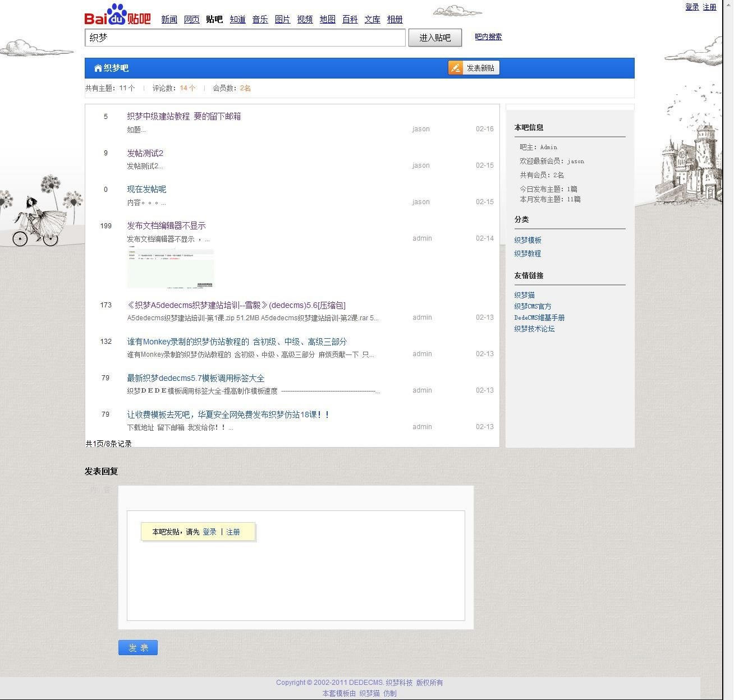Open the 网页 navigation link
This screenshot has height=700, width=734.
point(191,20)
